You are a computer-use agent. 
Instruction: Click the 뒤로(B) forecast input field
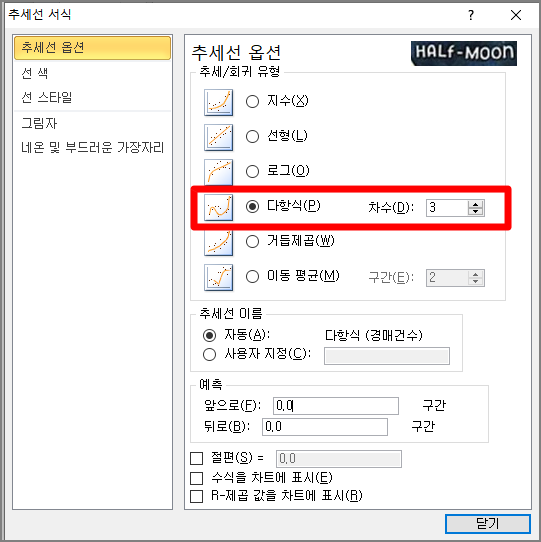tap(325, 427)
